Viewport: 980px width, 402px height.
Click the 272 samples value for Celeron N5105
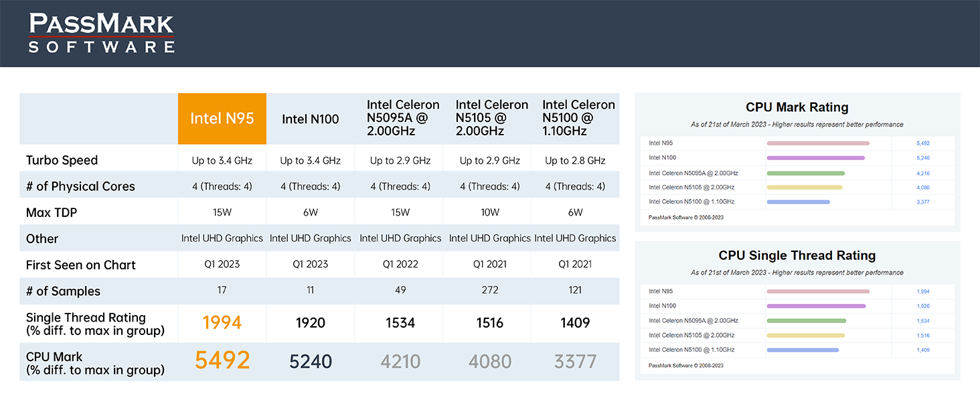[x=490, y=291]
